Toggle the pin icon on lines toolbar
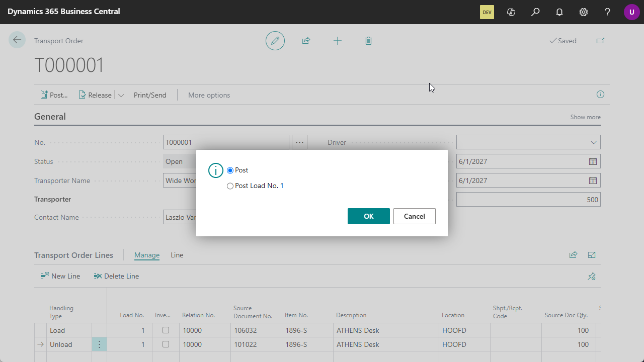This screenshot has width=644, height=362. [592, 276]
